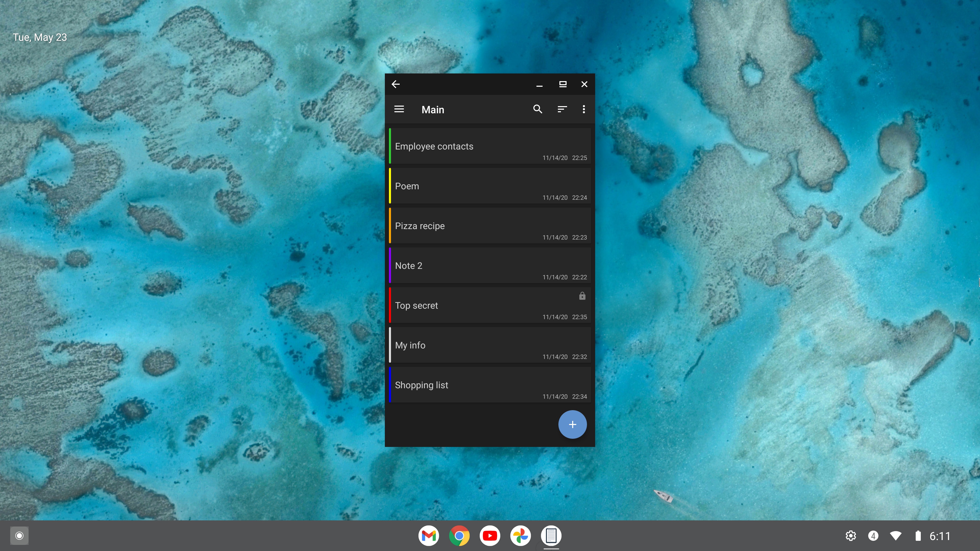Open the Employee contacts note
The width and height of the screenshot is (980, 551).
pyautogui.click(x=490, y=146)
